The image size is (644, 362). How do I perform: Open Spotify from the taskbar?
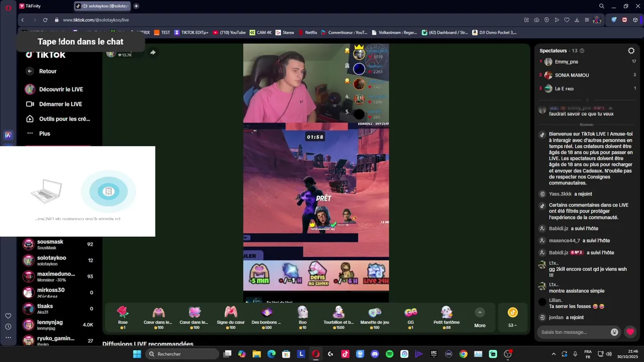click(x=389, y=354)
